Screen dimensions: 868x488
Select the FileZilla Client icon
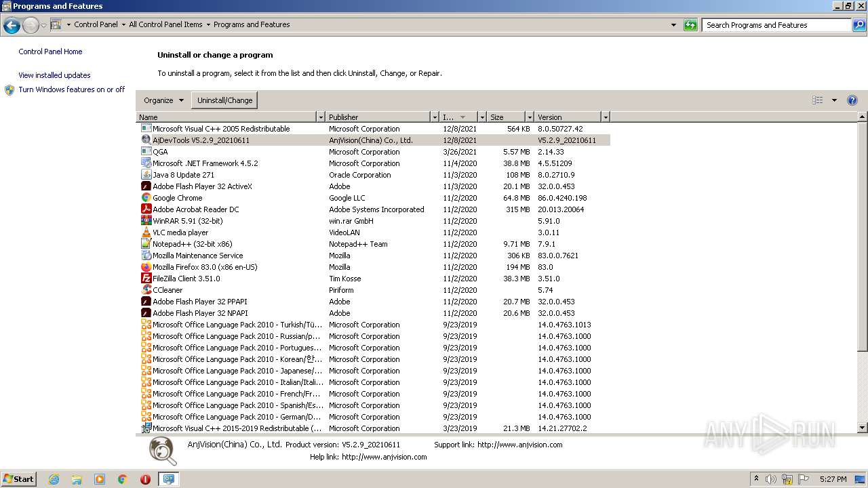point(146,279)
